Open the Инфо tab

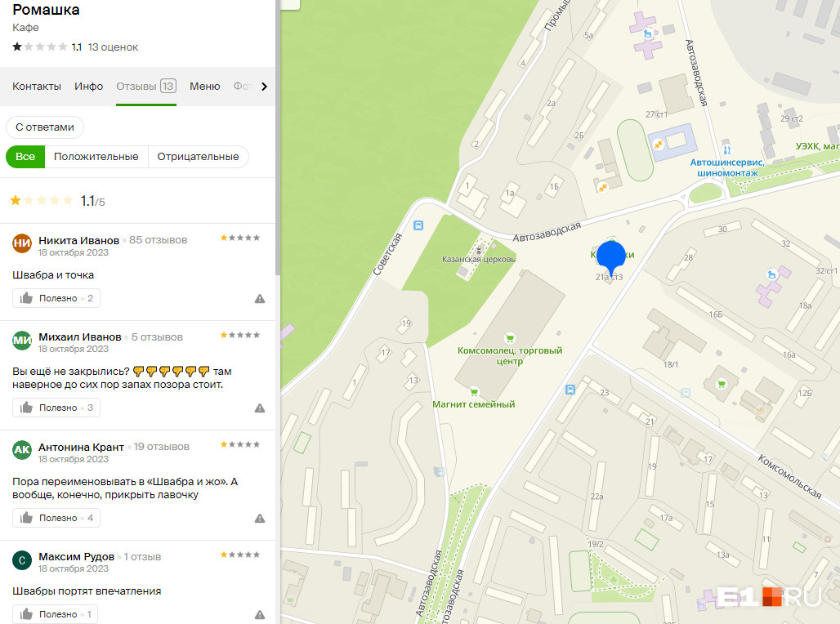click(89, 87)
